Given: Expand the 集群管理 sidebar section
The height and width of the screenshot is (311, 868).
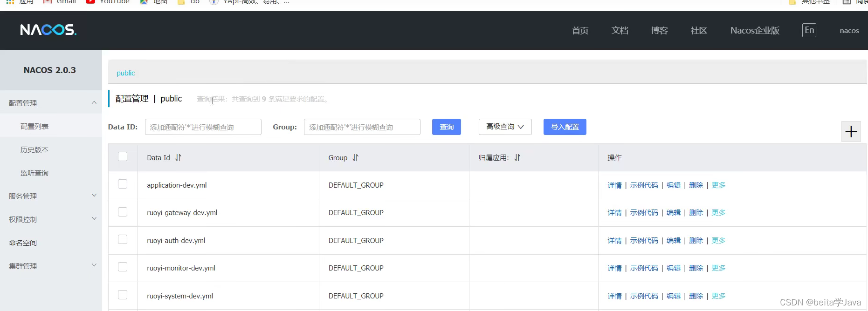Looking at the screenshot, I should pyautogui.click(x=51, y=266).
